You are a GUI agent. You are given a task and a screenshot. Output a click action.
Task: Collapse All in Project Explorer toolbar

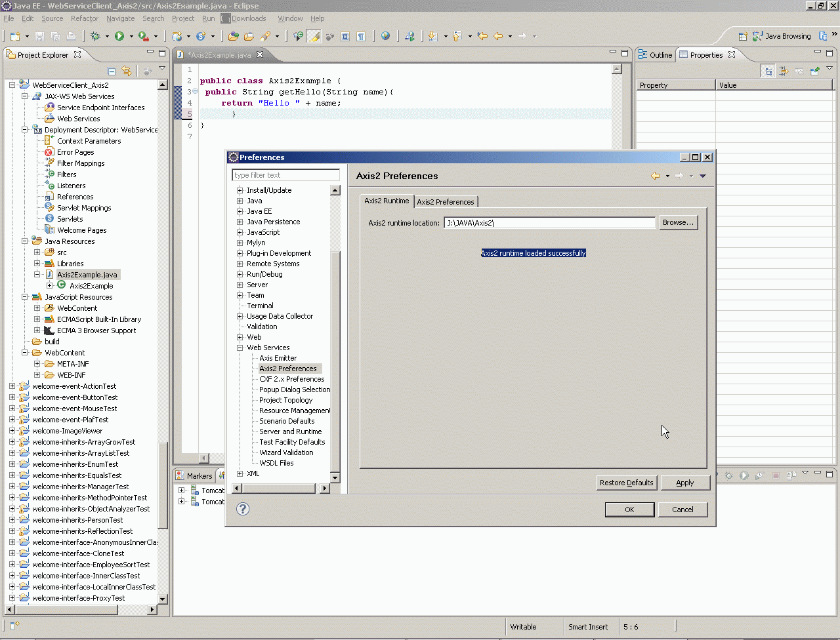pos(112,71)
